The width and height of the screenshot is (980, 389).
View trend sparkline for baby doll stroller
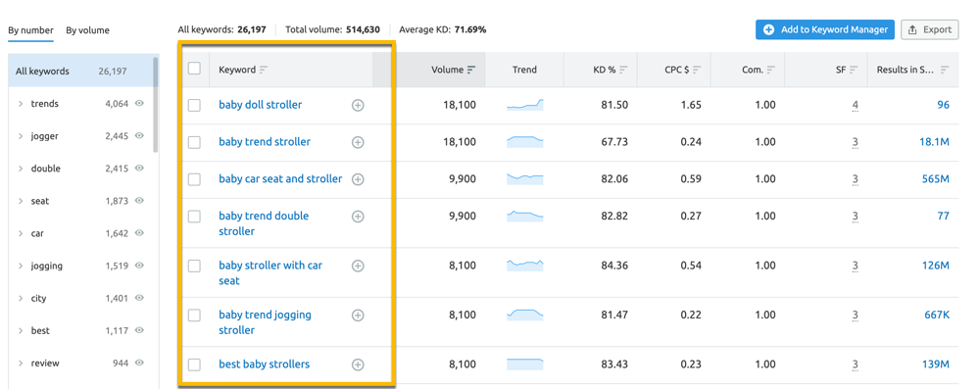pos(525,105)
